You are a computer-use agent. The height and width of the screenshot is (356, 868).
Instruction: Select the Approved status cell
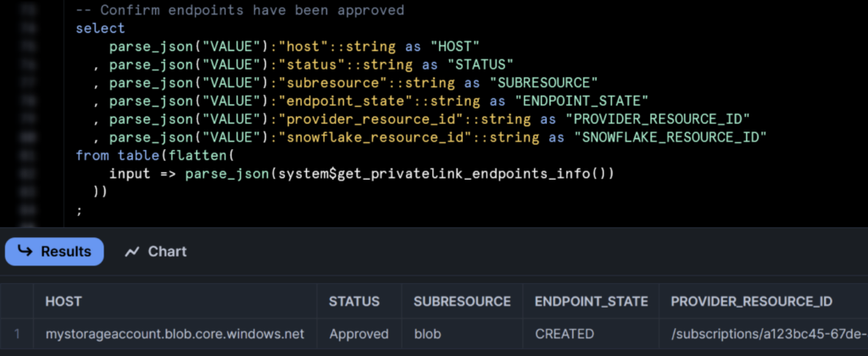pyautogui.click(x=359, y=334)
